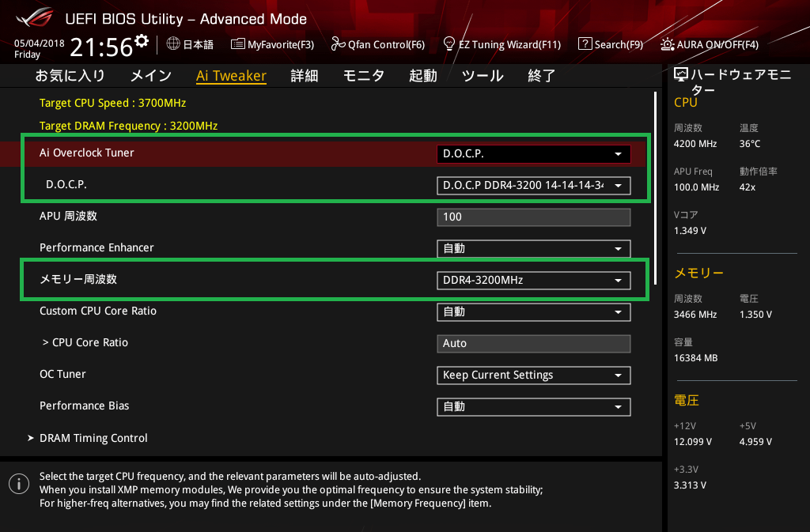Click memory frequency value 3466 MHz
Image resolution: width=810 pixels, height=532 pixels.
click(x=695, y=315)
